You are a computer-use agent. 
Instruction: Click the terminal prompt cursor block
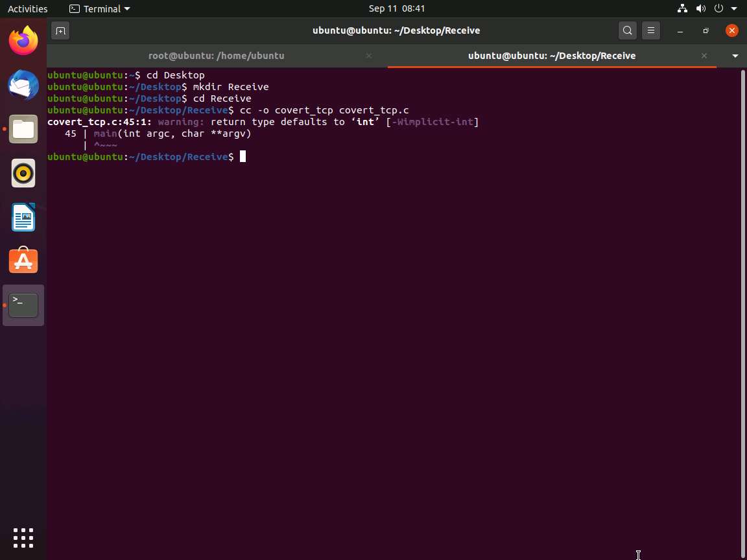coord(243,157)
